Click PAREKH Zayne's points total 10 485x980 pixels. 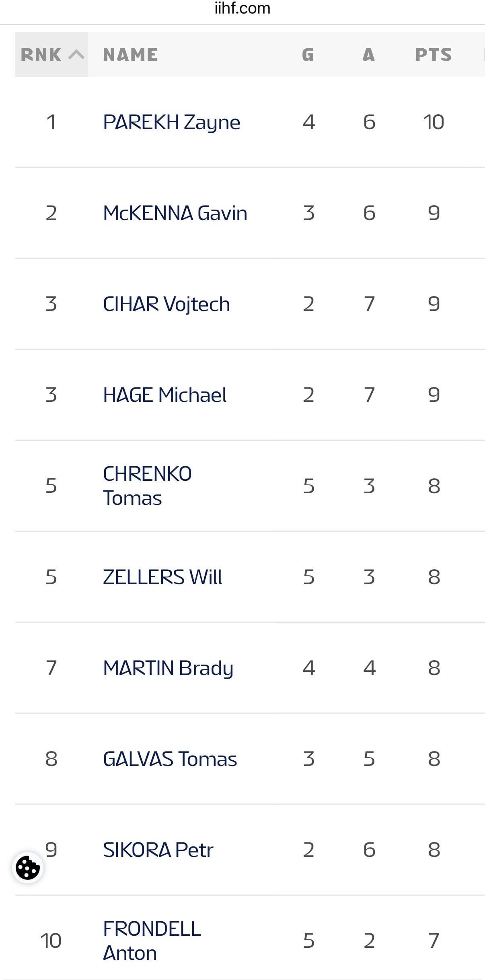tap(434, 122)
